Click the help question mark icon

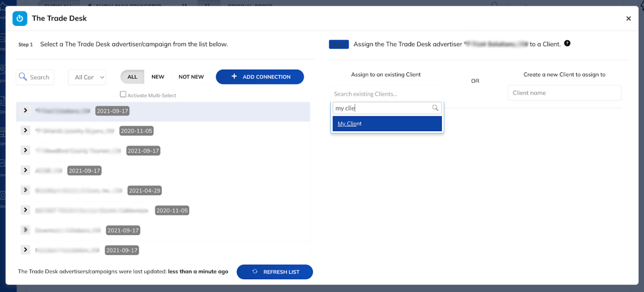pos(567,44)
